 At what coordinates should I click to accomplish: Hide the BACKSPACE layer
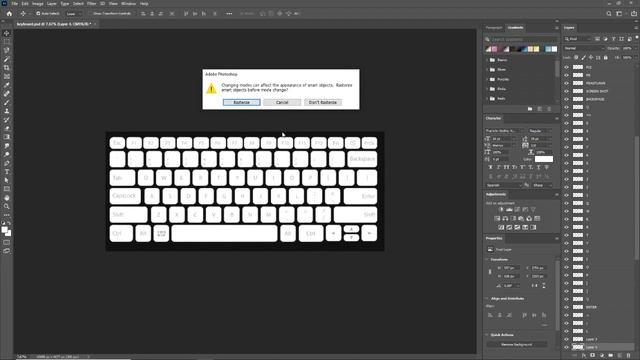[567, 99]
